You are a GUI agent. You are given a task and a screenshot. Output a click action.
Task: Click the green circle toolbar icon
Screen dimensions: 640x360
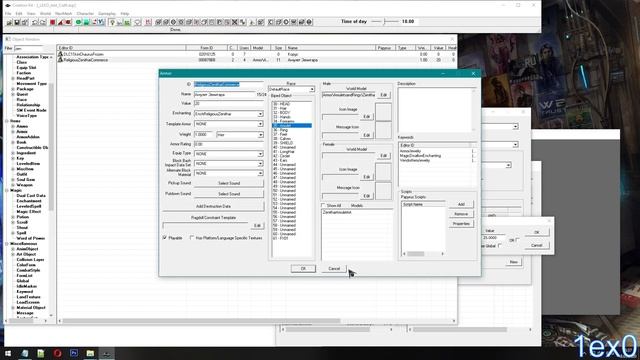tap(79, 22)
